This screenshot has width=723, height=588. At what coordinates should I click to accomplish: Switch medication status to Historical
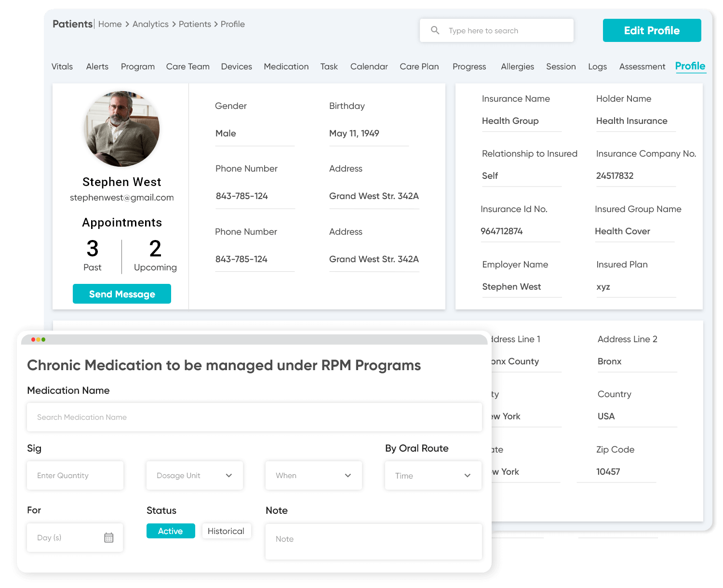tap(227, 531)
